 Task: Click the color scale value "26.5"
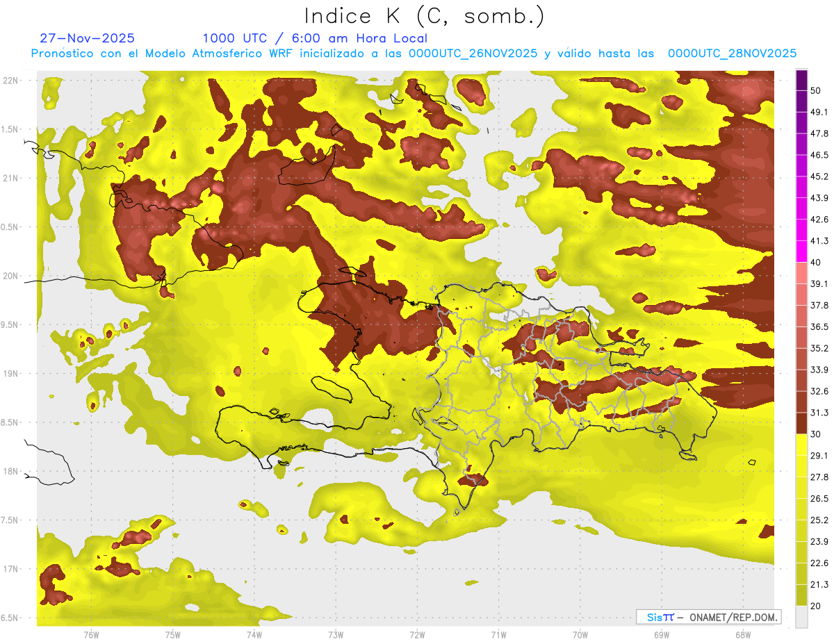pos(819,499)
